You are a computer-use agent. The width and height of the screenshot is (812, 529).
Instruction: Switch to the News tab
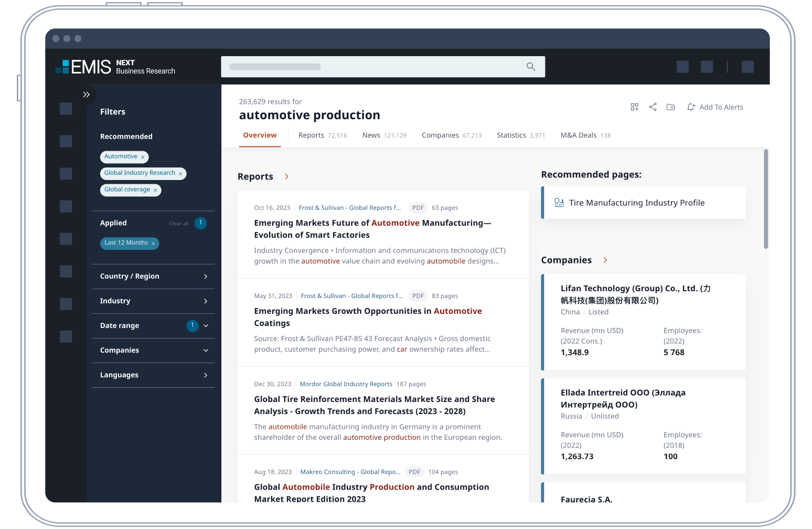coord(371,135)
